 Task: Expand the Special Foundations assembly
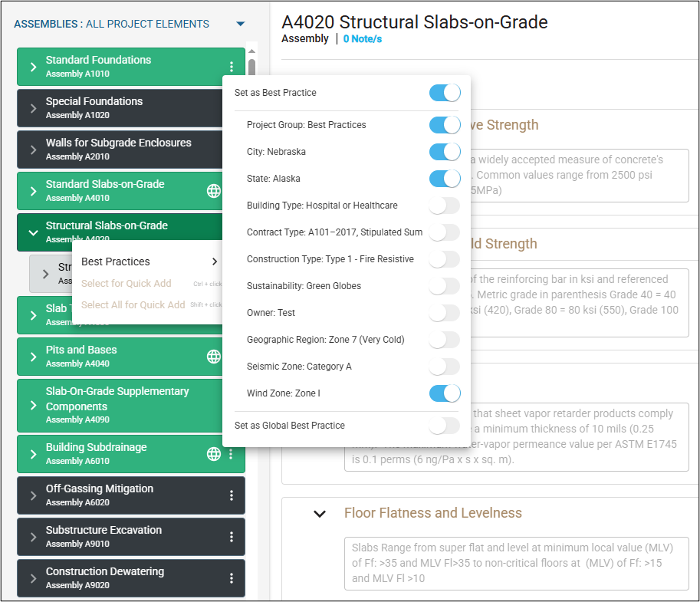pos(33,108)
